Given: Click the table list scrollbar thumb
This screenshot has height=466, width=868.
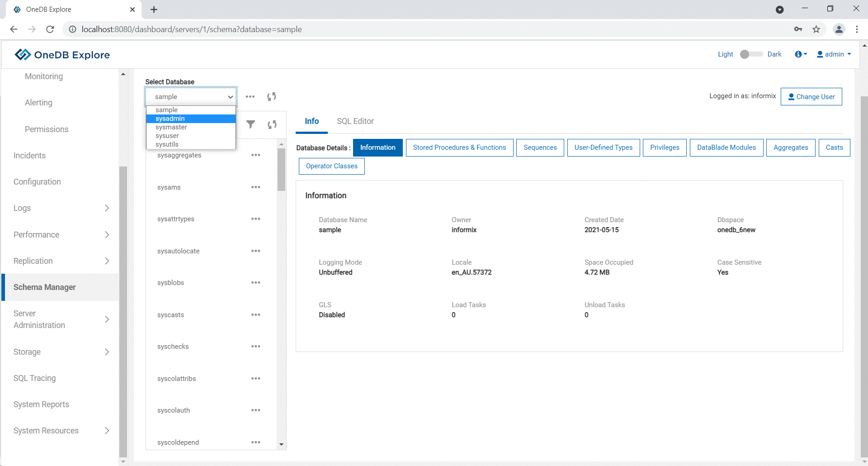Looking at the screenshot, I should [281, 170].
